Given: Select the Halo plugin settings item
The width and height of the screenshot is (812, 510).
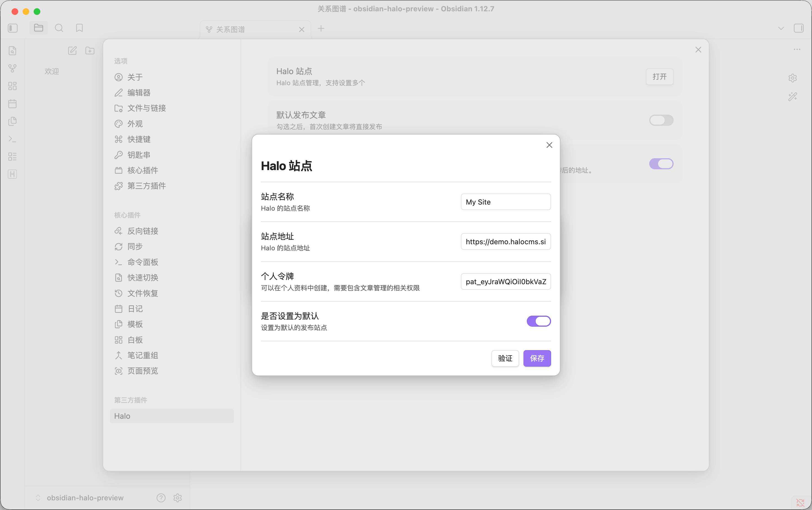Looking at the screenshot, I should [x=172, y=416].
